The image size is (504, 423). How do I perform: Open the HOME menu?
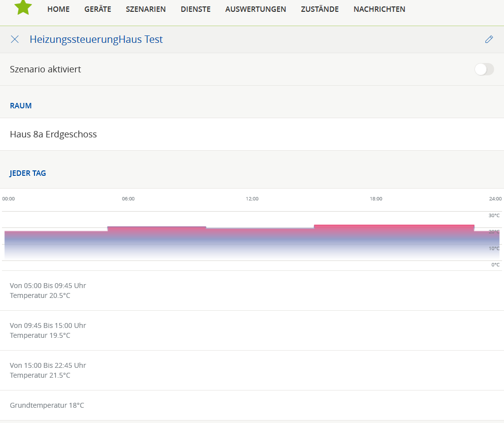58,9
